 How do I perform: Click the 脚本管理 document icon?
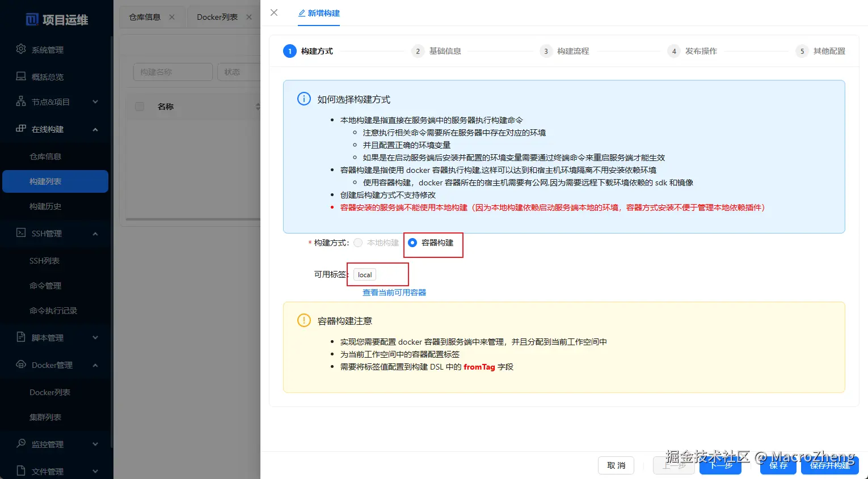click(21, 337)
